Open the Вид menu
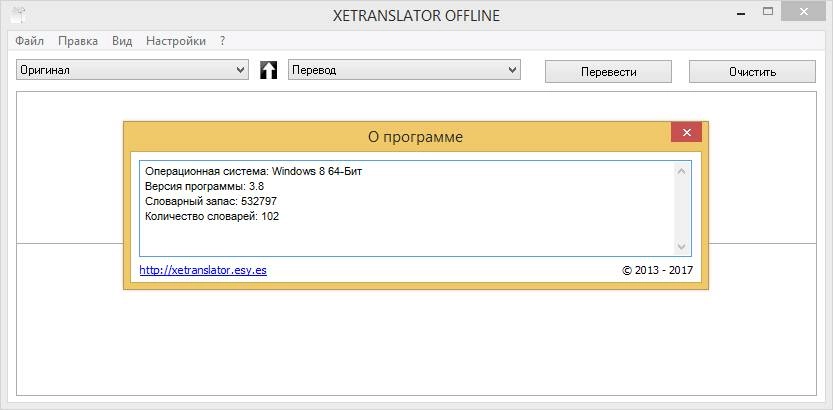This screenshot has width=833, height=410. (x=122, y=41)
